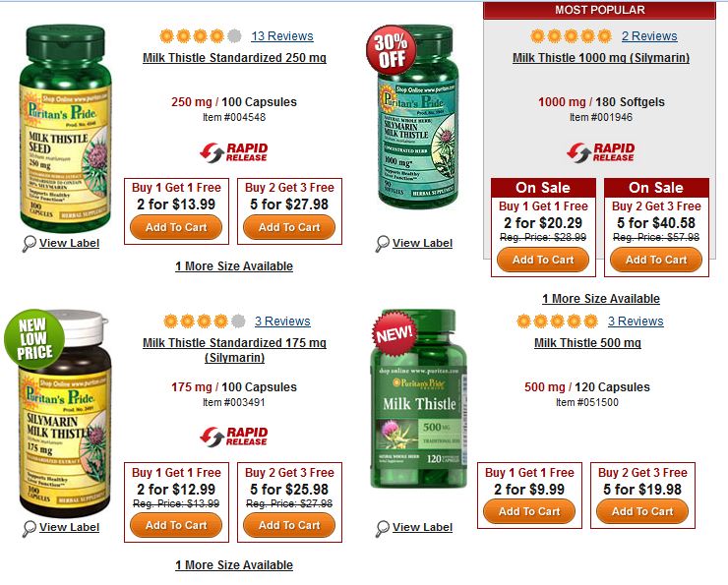Click magnifier icon beside Milk Thistle Seed View Label

(x=29, y=244)
